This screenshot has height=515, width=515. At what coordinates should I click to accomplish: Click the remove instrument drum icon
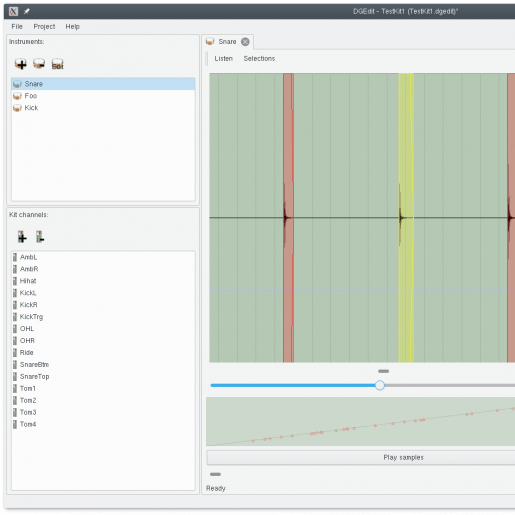pos(39,63)
